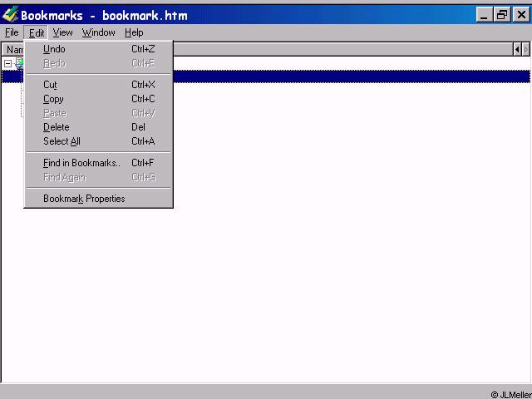Click the bookmarks icon in title bar
This screenshot has height=399, width=532.
[10, 15]
